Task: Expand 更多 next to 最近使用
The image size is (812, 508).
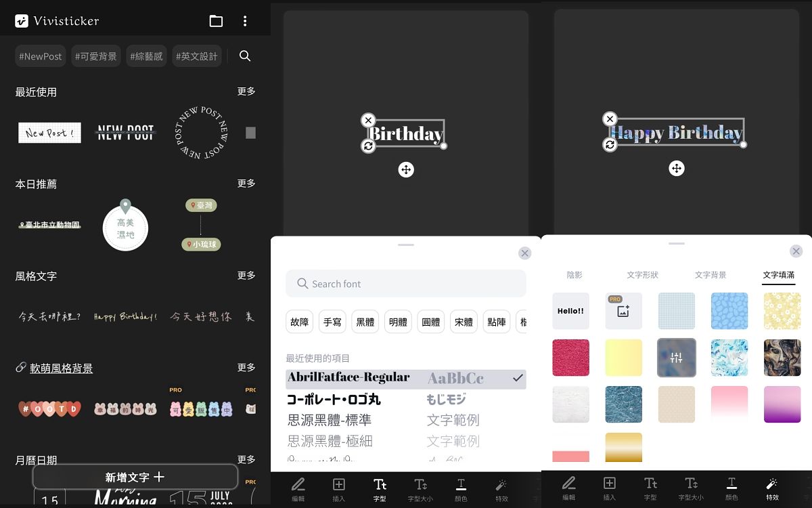Action: point(246,91)
